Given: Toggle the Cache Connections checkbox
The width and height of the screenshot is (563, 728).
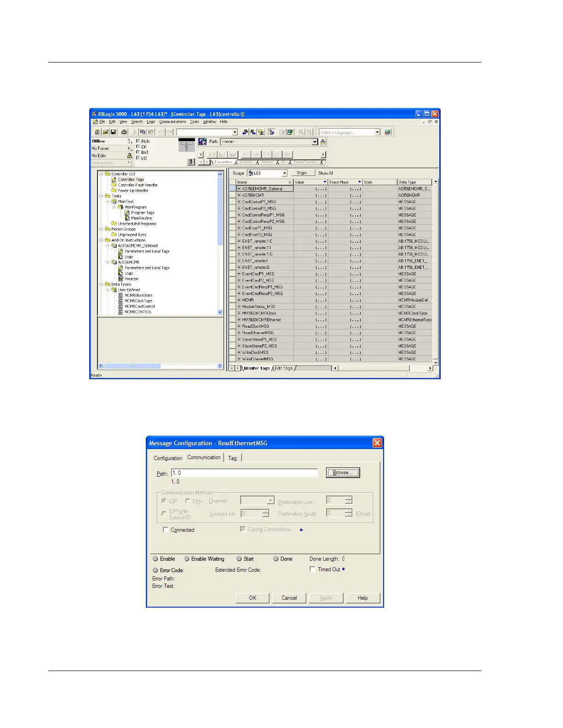Looking at the screenshot, I should [243, 529].
